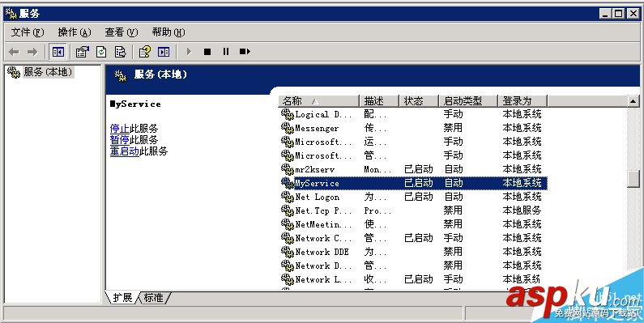Click 已启动 status in Net Logon row
644x323 pixels.
[x=419, y=197]
